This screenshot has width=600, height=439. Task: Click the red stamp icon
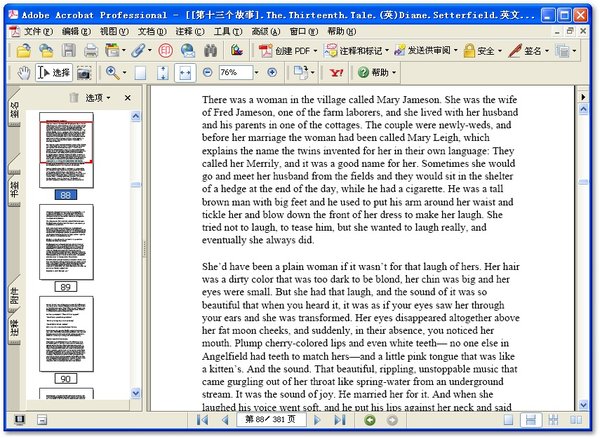coord(166,51)
